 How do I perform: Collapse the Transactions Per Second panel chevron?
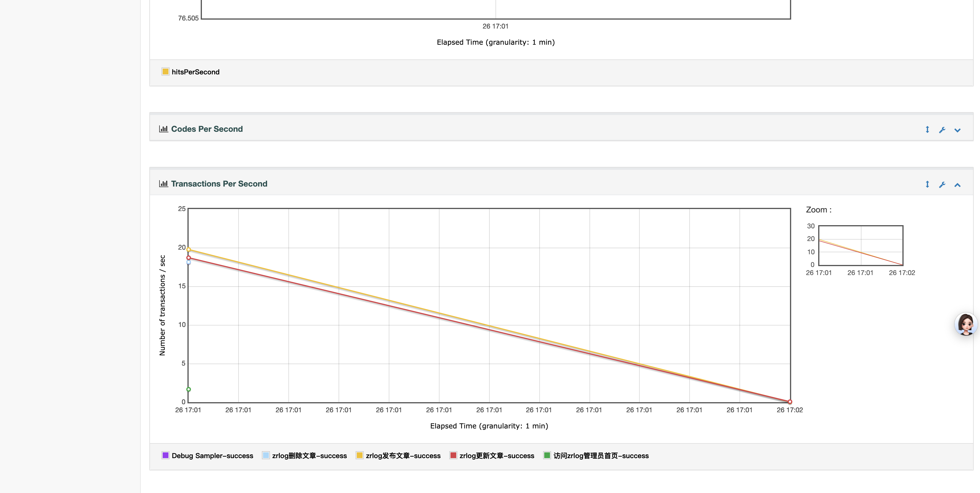click(x=957, y=185)
